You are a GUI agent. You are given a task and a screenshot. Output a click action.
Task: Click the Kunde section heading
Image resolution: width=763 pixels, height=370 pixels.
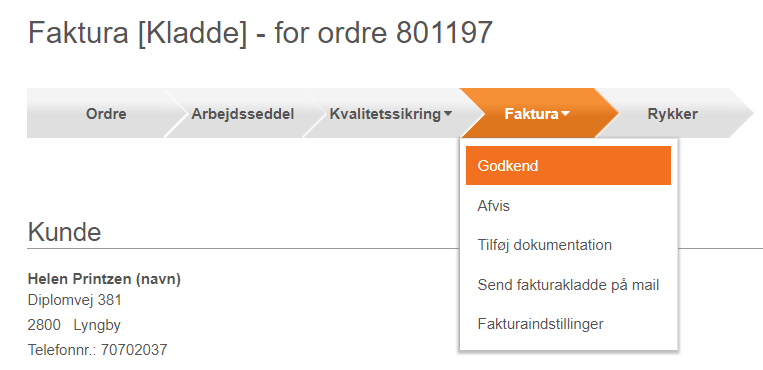pos(64,232)
